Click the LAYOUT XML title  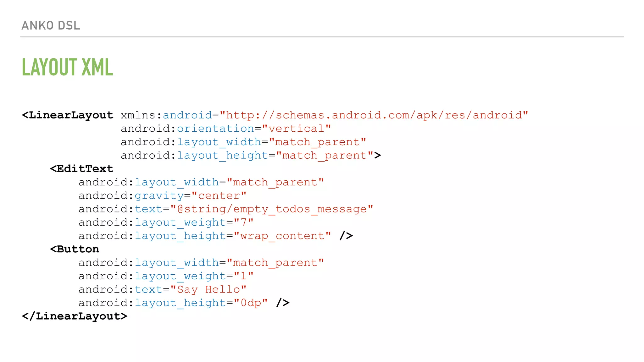67,67
